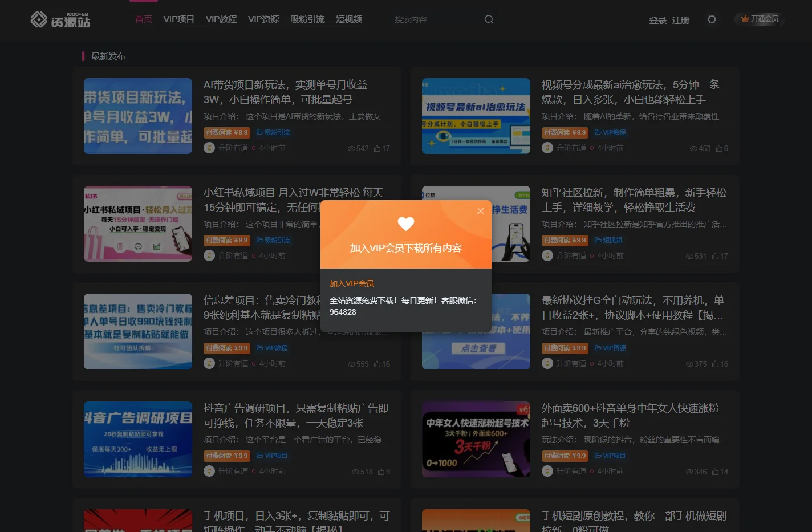The width and height of the screenshot is (812, 532).
Task: Click the 注册 link
Action: 681,20
